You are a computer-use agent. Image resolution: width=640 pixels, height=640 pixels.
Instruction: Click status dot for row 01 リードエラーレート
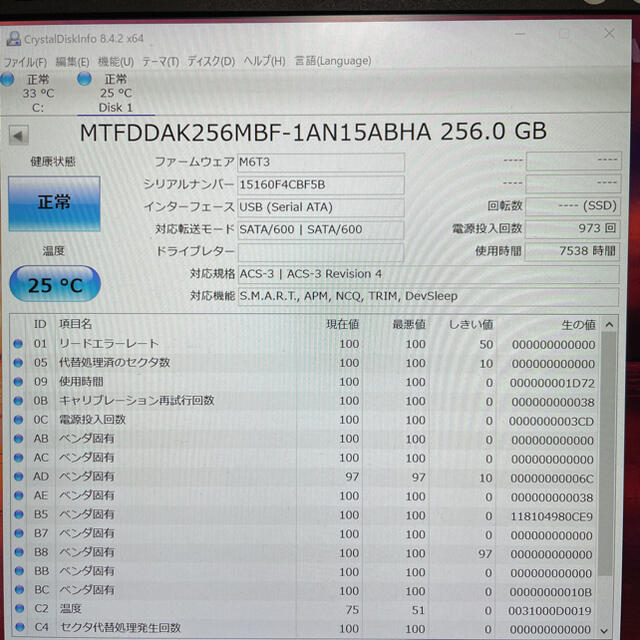tap(18, 344)
